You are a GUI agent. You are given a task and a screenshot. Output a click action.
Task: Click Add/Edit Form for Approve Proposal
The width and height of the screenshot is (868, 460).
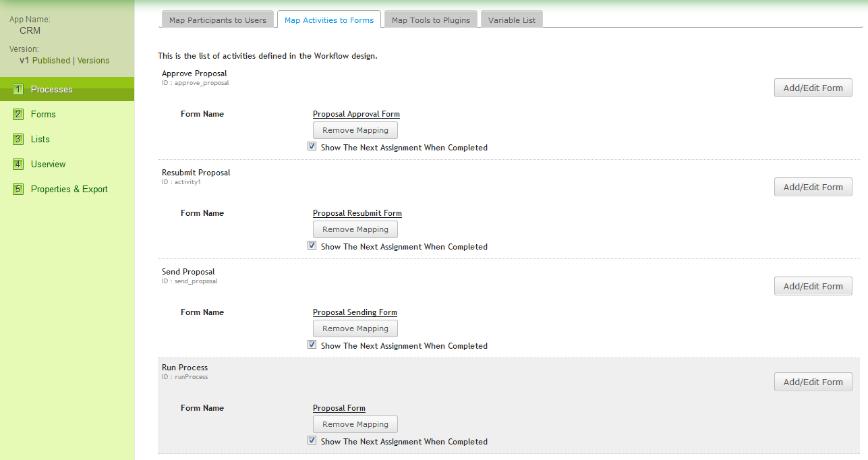(813, 88)
